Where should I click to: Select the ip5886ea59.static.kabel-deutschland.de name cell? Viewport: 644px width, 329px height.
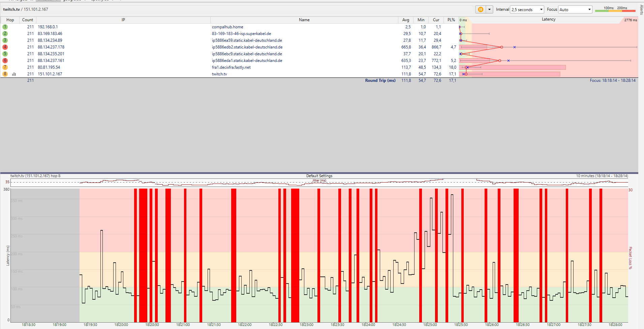247,40
